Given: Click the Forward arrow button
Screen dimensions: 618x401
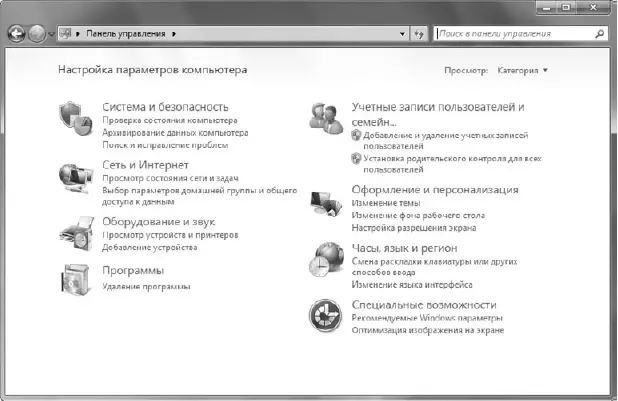Looking at the screenshot, I should (x=37, y=34).
